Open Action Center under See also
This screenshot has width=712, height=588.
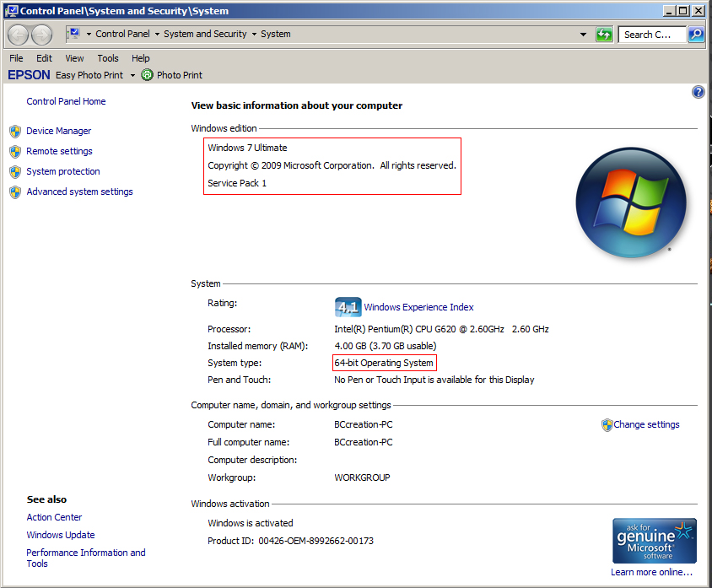click(54, 517)
